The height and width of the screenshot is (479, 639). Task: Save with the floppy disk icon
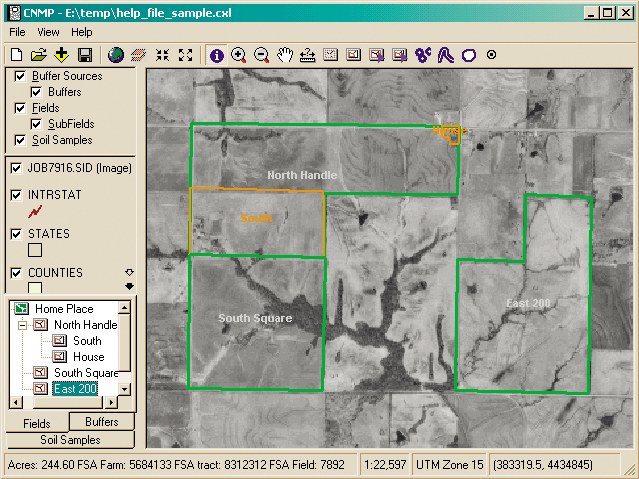tap(85, 55)
